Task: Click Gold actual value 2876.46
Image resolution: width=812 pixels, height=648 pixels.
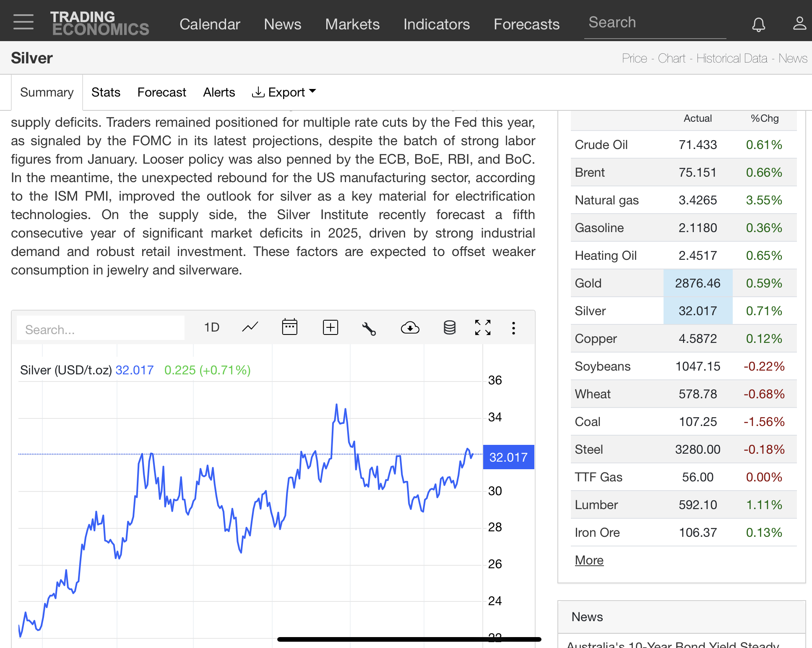Action: pos(697,283)
